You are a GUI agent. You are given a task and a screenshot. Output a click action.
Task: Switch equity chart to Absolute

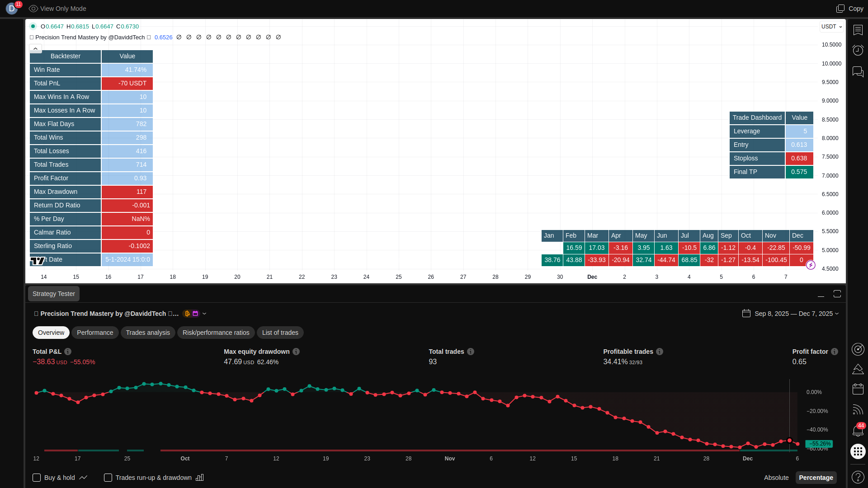point(776,478)
